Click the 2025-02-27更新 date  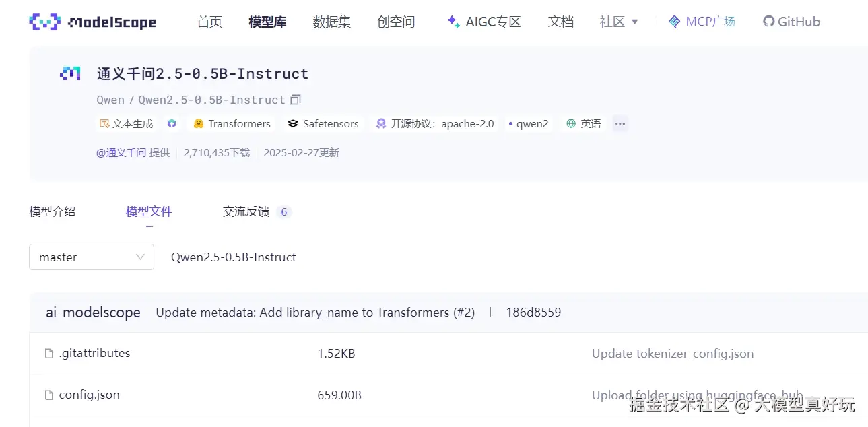pos(302,153)
